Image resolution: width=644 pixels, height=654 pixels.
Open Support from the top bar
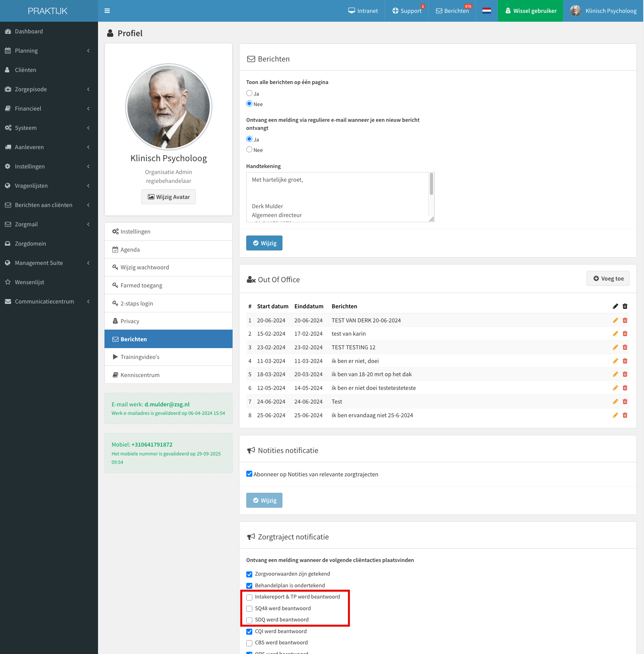click(407, 11)
